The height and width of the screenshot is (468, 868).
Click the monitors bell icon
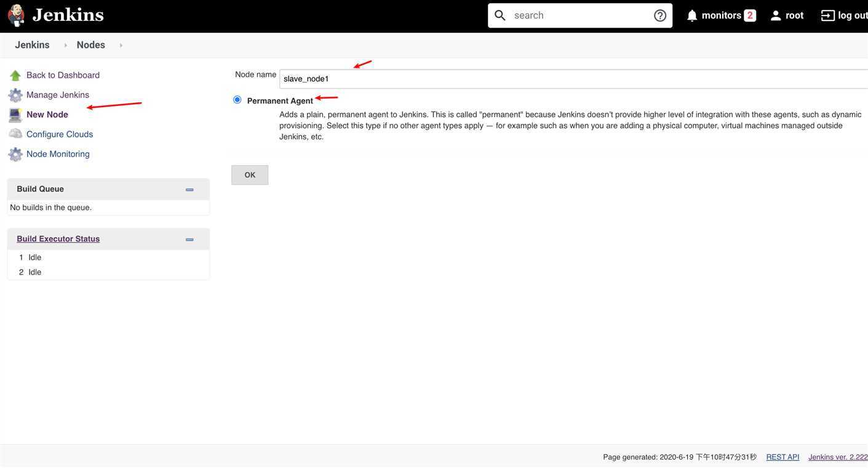(692, 15)
